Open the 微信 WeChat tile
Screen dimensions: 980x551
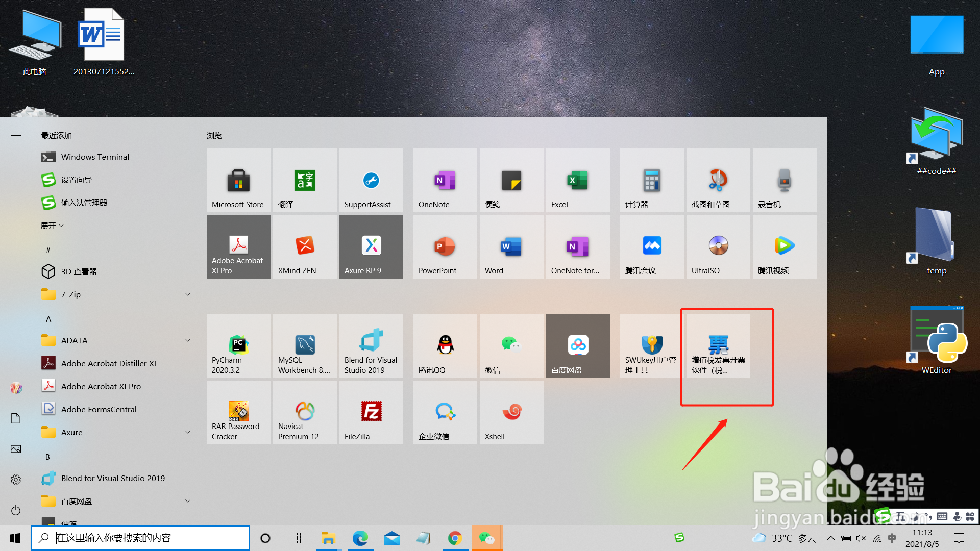point(511,346)
